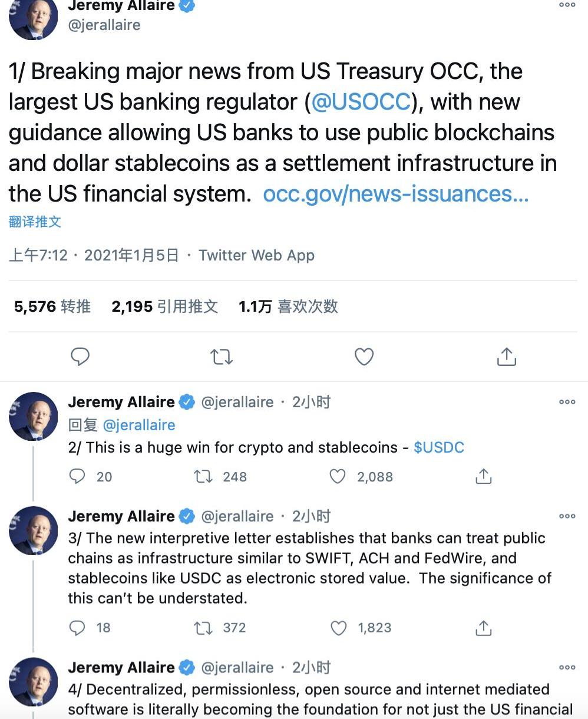Viewport: 588px width, 719px height.
Task: Retweet the interpretive letter tweet
Action: click(x=203, y=628)
